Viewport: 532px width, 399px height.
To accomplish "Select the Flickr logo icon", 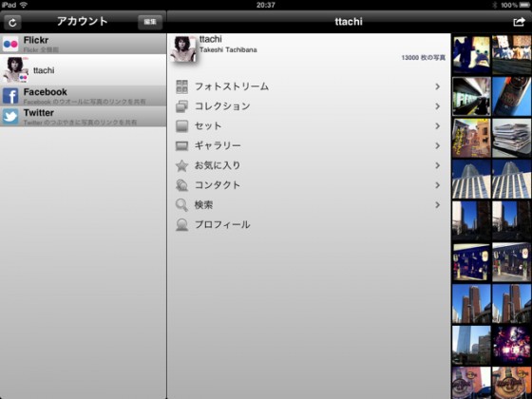I will [10, 44].
